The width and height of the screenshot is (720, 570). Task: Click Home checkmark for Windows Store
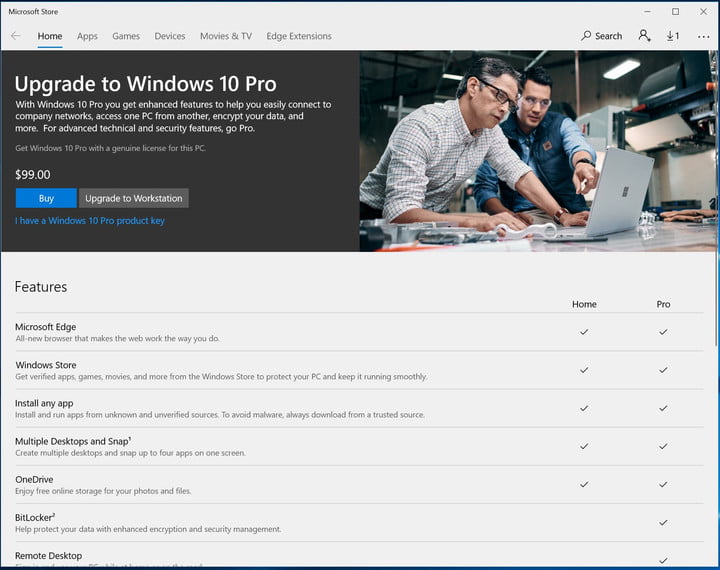[x=584, y=370]
